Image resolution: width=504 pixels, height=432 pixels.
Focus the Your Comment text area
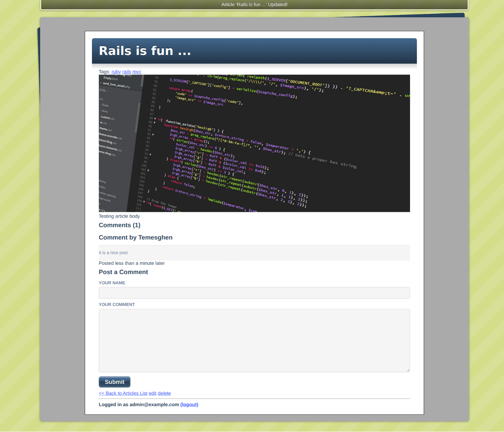pos(254,341)
